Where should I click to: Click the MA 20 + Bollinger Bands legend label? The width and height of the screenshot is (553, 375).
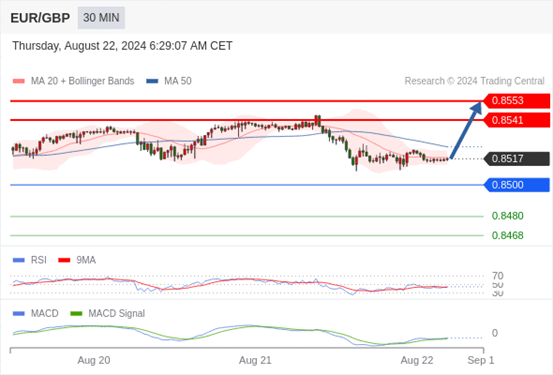click(83, 81)
